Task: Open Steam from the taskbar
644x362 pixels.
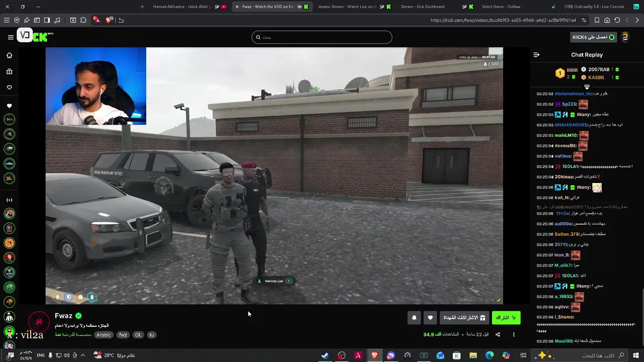Action: coord(325,355)
